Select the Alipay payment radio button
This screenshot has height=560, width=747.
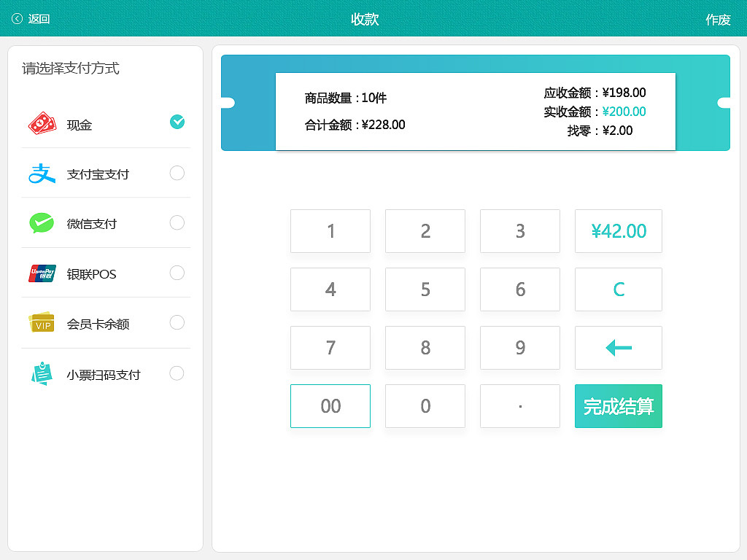click(177, 174)
